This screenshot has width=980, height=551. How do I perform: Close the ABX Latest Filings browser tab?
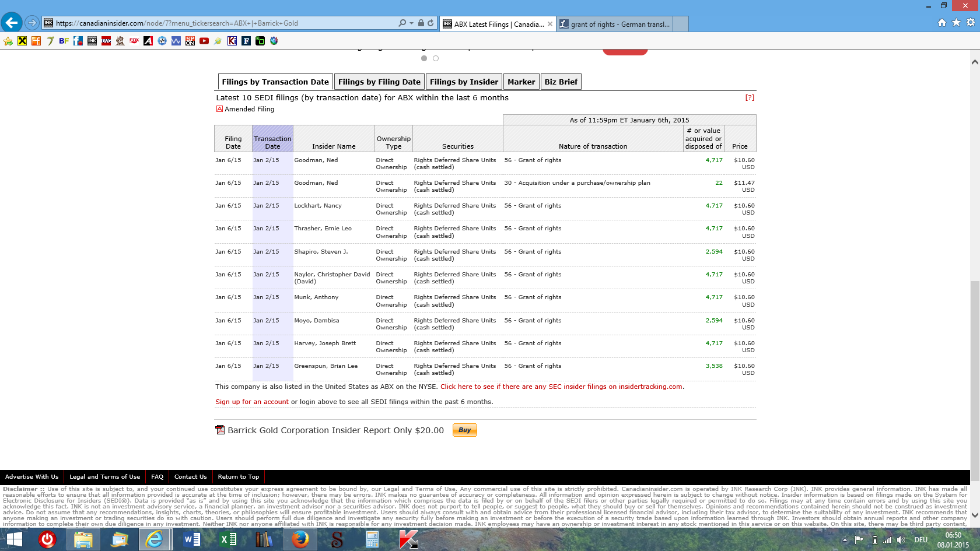(x=550, y=24)
